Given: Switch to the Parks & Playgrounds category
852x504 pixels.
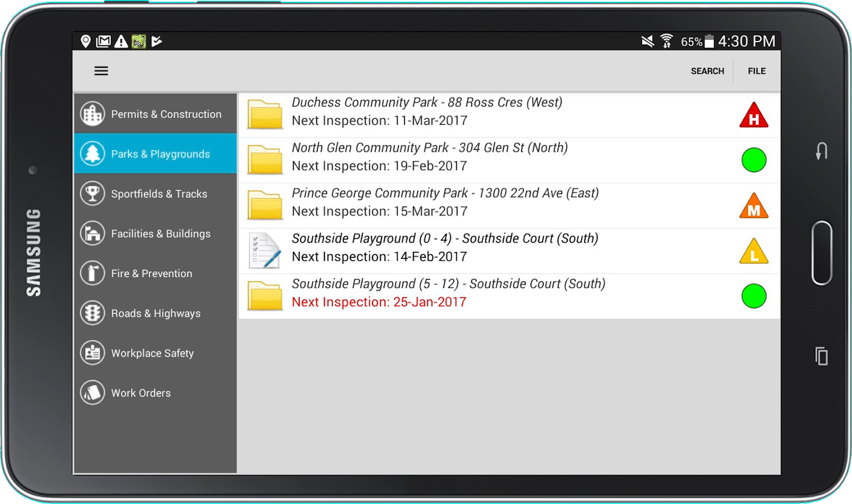Looking at the screenshot, I should 160,154.
